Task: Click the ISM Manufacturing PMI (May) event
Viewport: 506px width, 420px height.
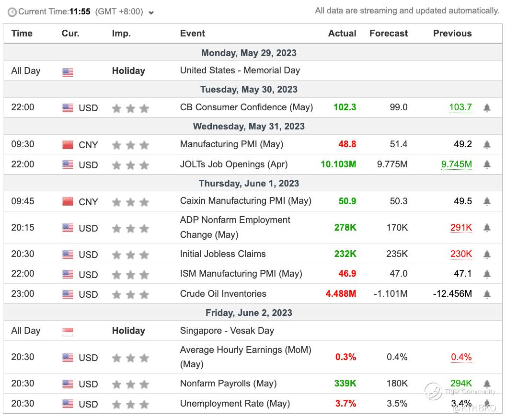Action: tap(241, 274)
